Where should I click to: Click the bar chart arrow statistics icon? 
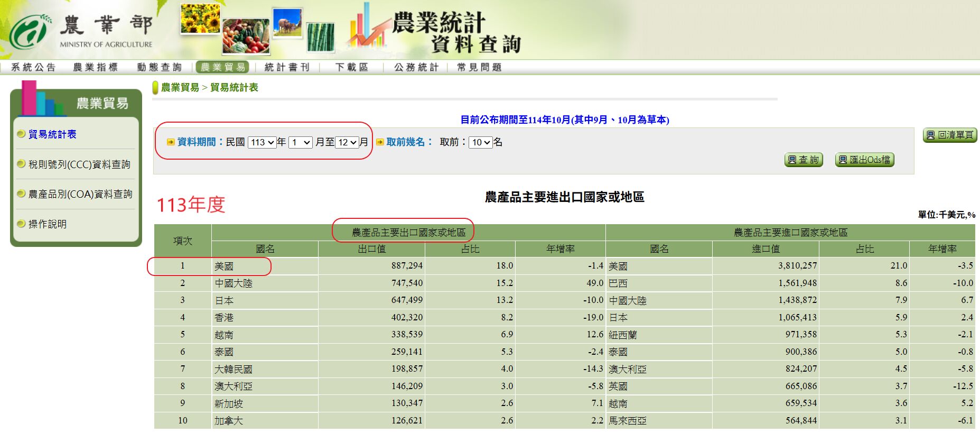[364, 26]
